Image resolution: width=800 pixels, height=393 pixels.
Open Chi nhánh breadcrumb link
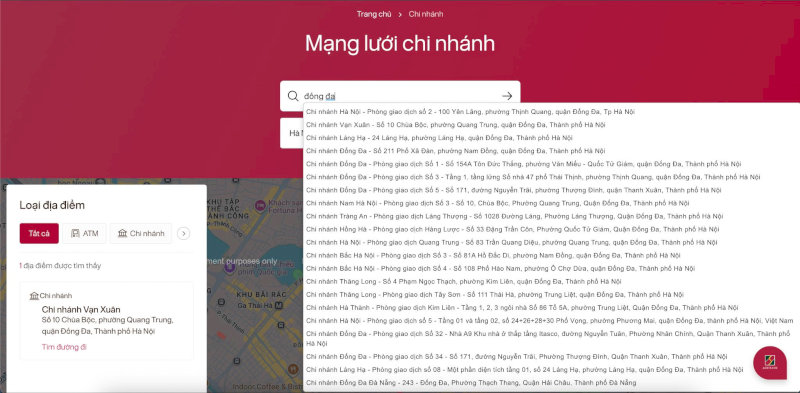click(x=426, y=14)
